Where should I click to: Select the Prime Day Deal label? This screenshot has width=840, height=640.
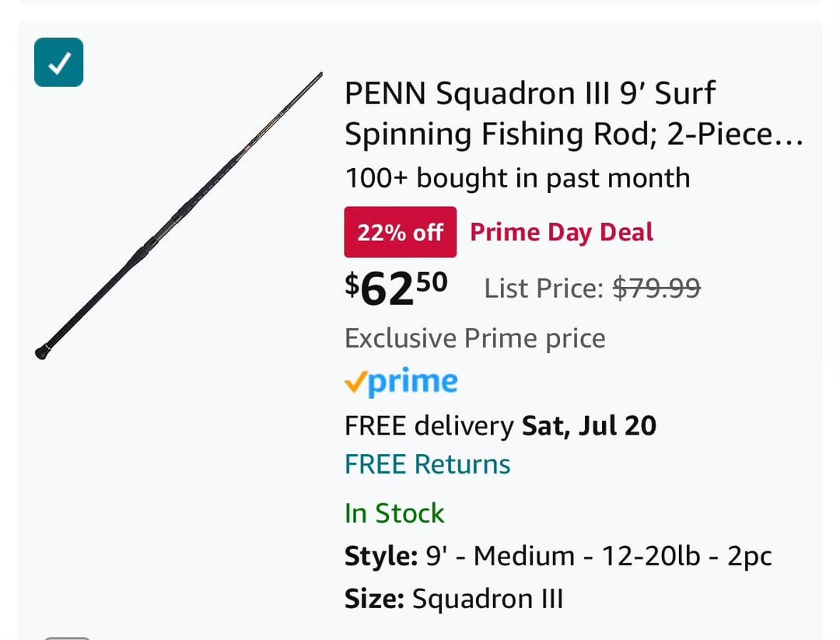tap(562, 232)
